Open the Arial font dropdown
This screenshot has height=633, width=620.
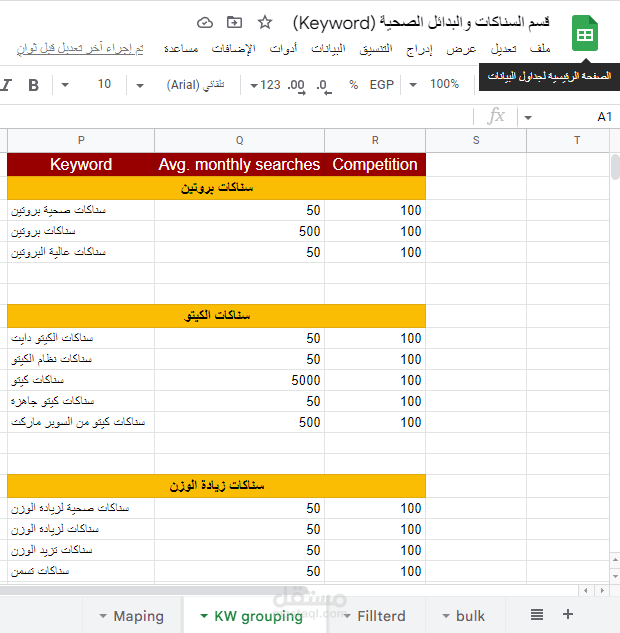click(180, 85)
